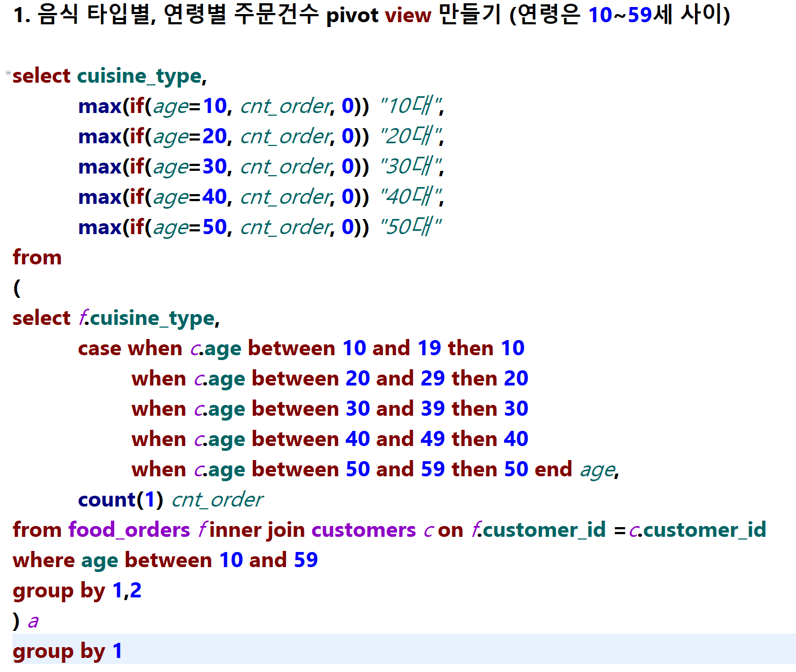Viewport: 796px width, 672px height.
Task: Click "between 30 and 39" condition
Action: [x=348, y=409]
